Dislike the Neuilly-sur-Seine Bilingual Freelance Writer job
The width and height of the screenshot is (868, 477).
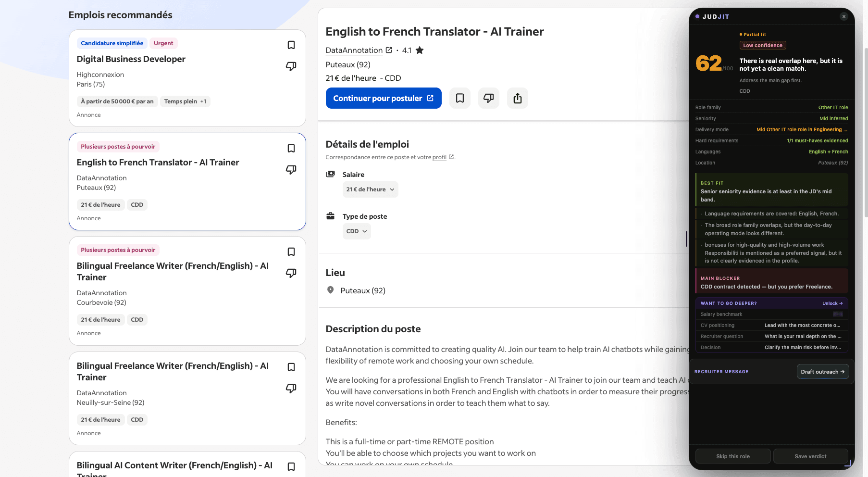coord(291,388)
